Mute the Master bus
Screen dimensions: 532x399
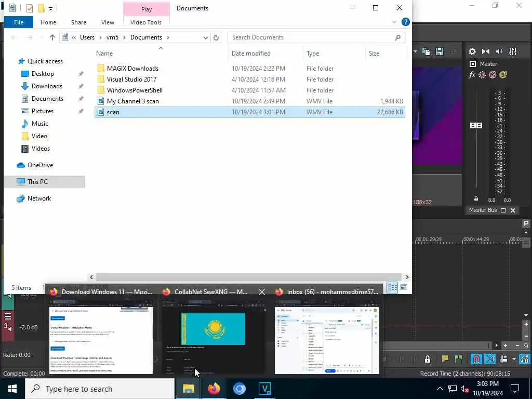(x=493, y=75)
